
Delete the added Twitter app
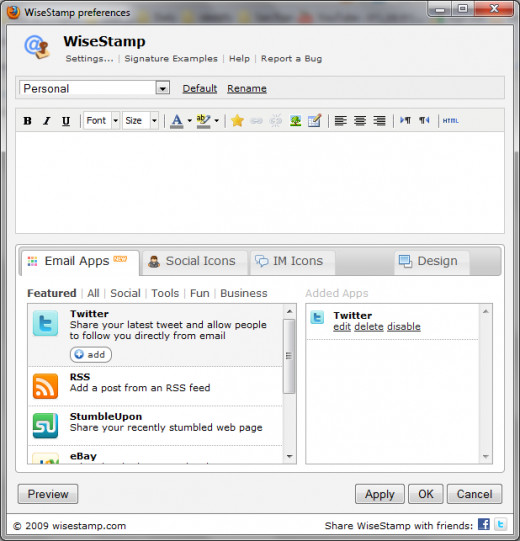click(x=369, y=327)
